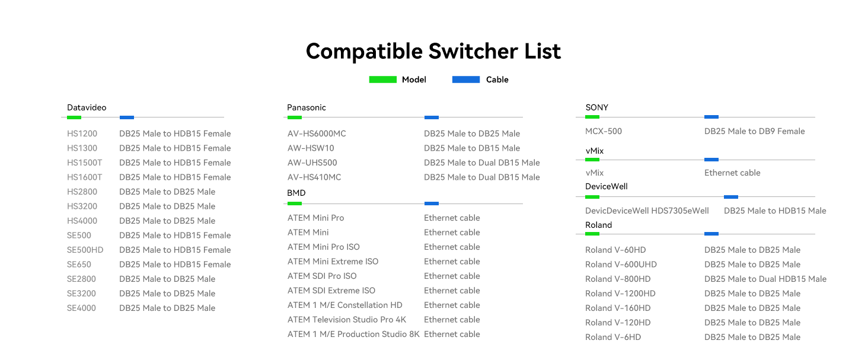
Task: Click DB25 Male to DB9 Female cable text
Action: (x=754, y=131)
